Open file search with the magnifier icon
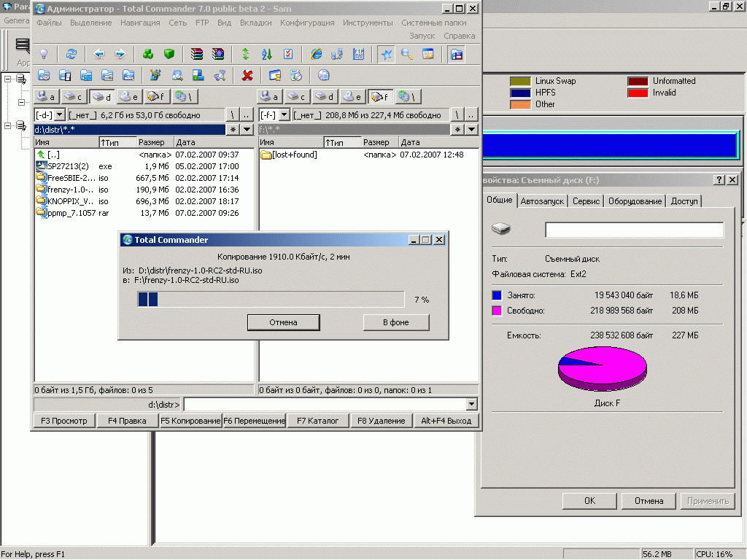 (407, 54)
